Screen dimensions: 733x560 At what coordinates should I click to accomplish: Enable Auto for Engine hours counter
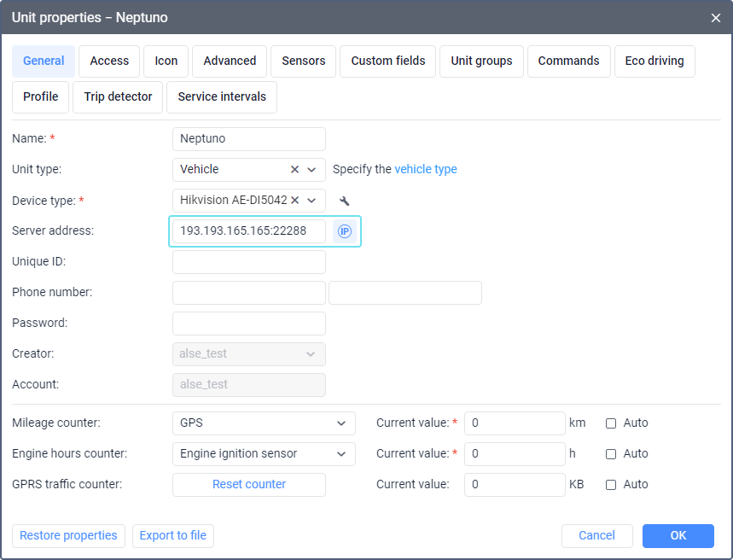tap(610, 454)
